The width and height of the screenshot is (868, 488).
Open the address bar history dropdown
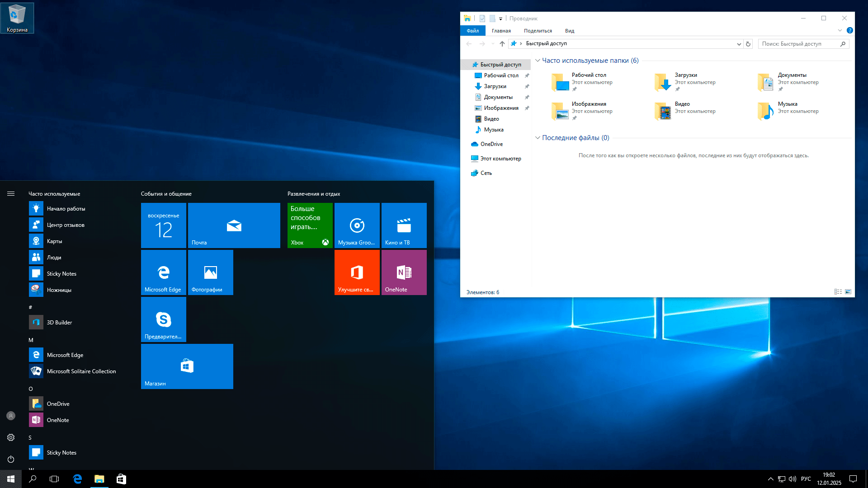(739, 44)
